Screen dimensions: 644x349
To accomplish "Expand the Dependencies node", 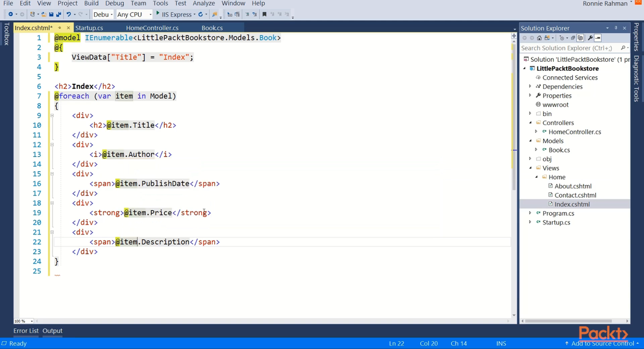I will tap(530, 86).
